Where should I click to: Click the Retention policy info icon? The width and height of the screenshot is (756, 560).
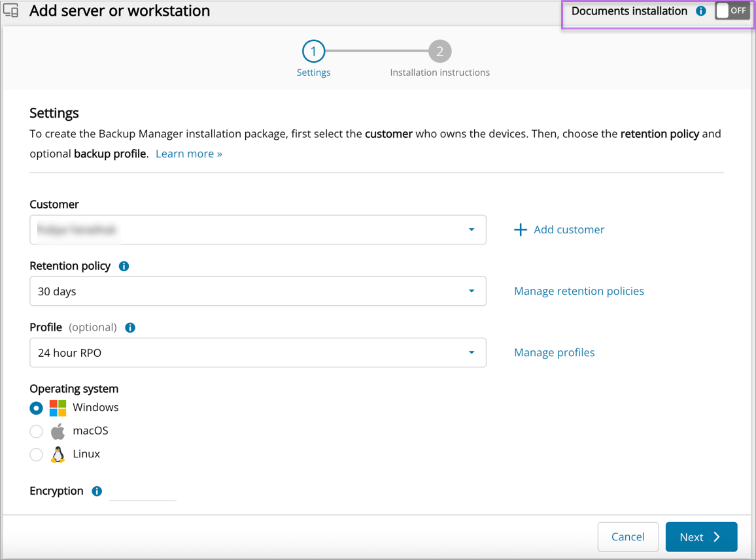tap(124, 266)
